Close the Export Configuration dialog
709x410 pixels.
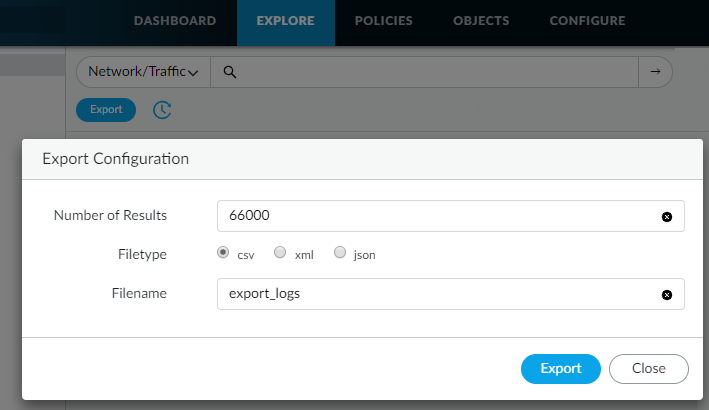click(648, 368)
